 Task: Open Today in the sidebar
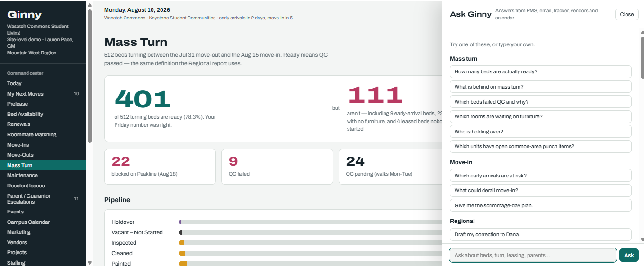tap(43, 83)
